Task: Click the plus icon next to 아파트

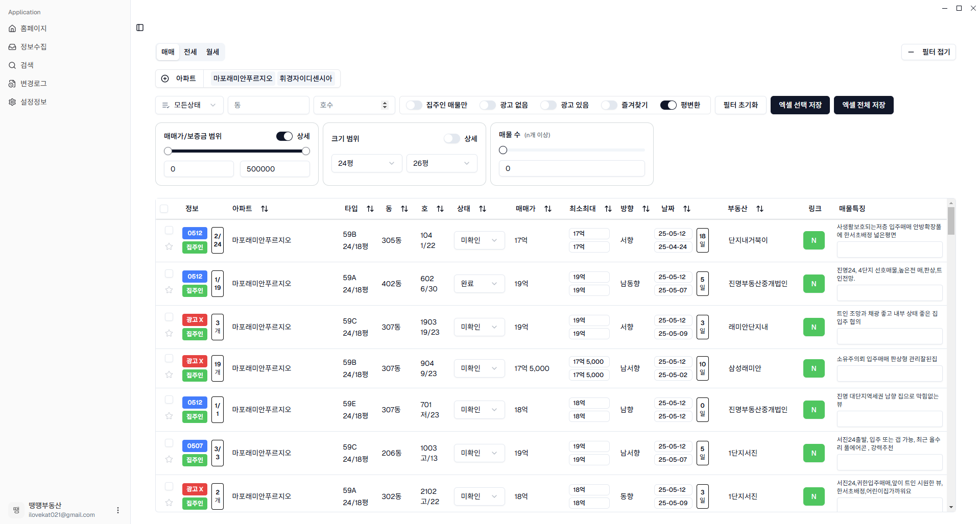Action: [165, 79]
